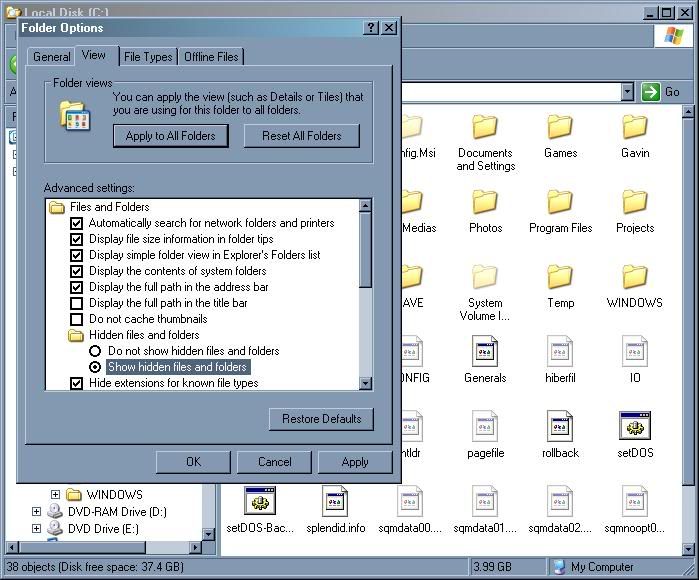Click the Apply button
The image size is (699, 580).
pos(355,462)
